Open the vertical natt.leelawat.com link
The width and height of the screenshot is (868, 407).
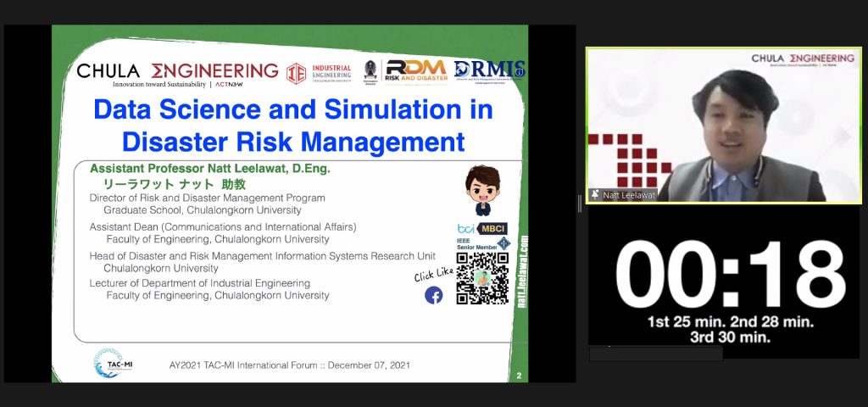click(524, 271)
